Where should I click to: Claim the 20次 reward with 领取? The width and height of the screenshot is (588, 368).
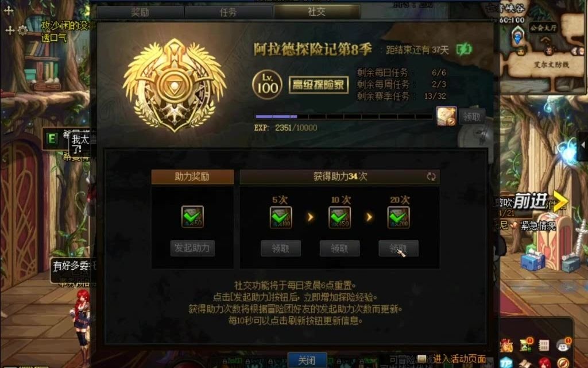pyautogui.click(x=399, y=248)
